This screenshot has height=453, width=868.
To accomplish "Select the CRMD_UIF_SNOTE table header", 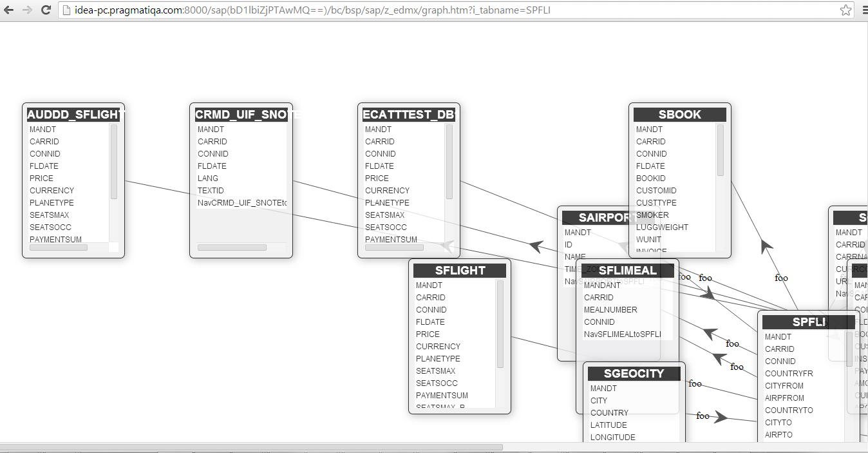I will [x=241, y=115].
